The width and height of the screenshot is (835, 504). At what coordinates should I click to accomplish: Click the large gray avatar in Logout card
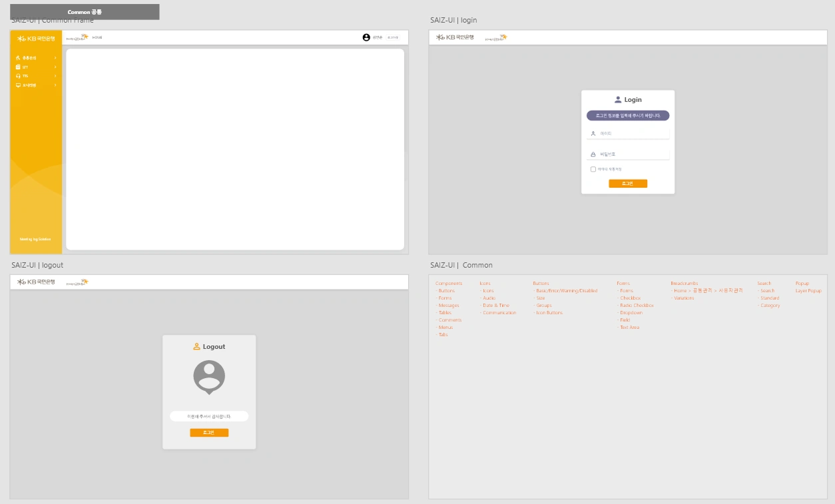[x=209, y=378]
